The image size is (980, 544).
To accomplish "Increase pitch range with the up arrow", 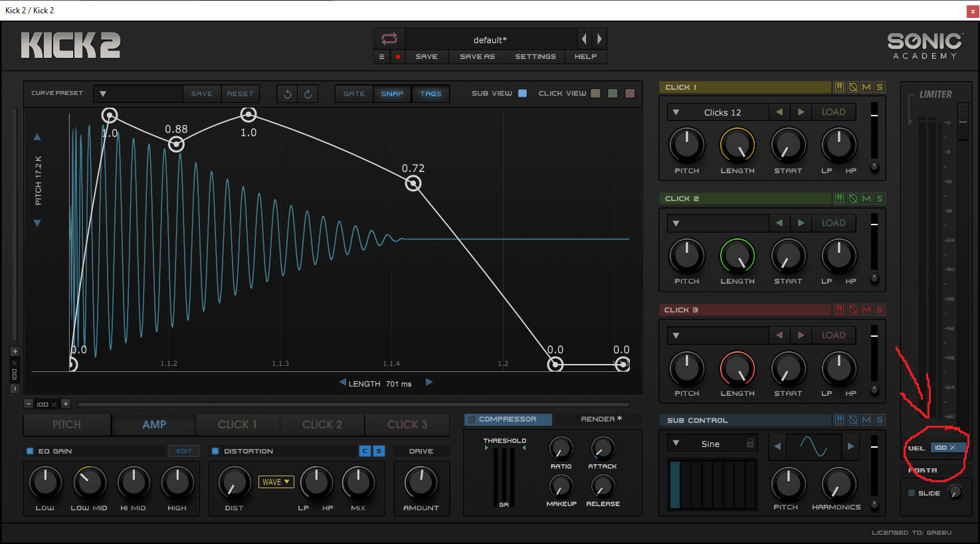I will coord(37,137).
